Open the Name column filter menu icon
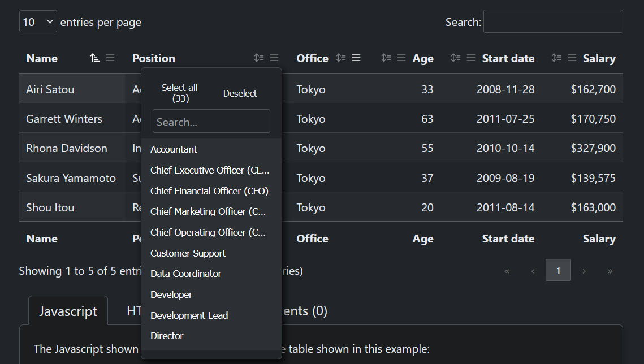The height and width of the screenshot is (364, 644). click(110, 58)
